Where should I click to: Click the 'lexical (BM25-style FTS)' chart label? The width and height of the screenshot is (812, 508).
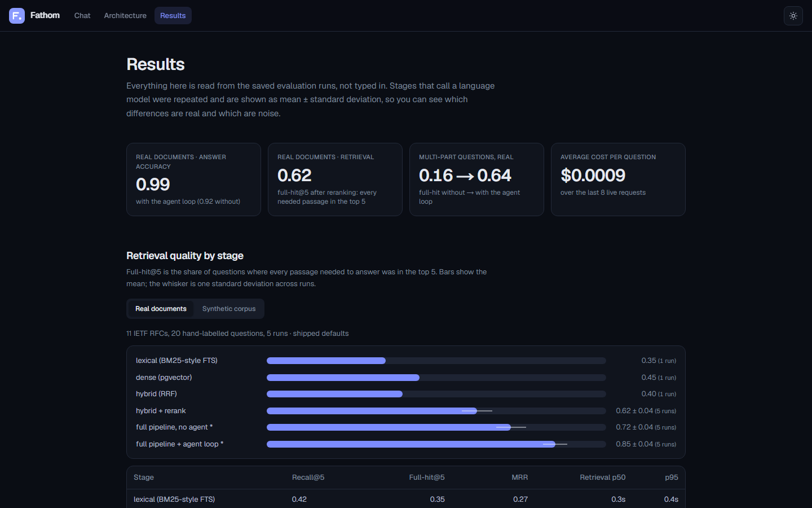[176, 361]
